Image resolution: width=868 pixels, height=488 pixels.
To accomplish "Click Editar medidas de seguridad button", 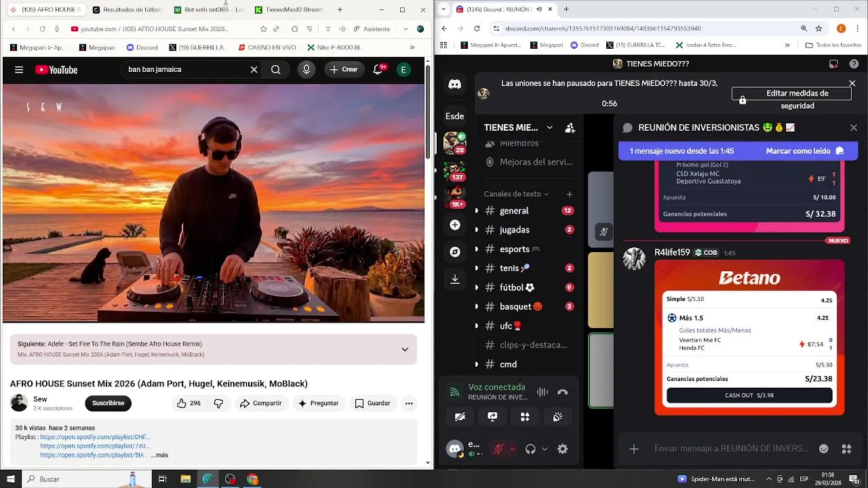I will [x=791, y=94].
